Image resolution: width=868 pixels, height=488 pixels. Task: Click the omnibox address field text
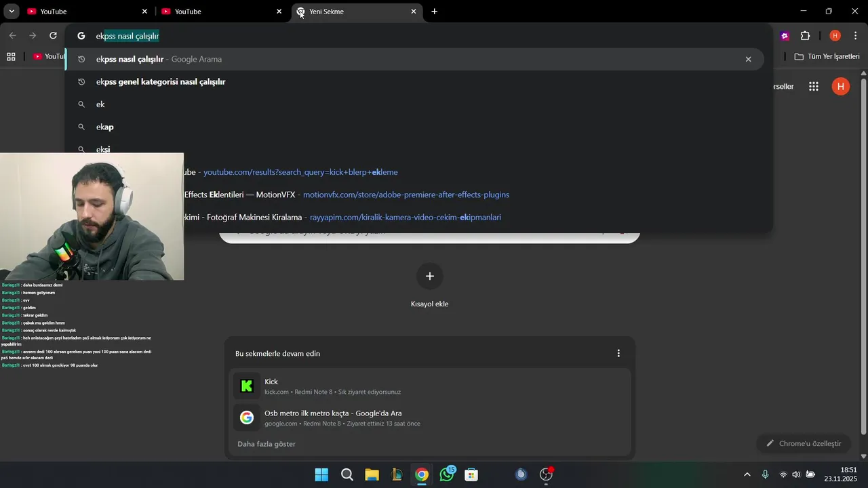127,36
